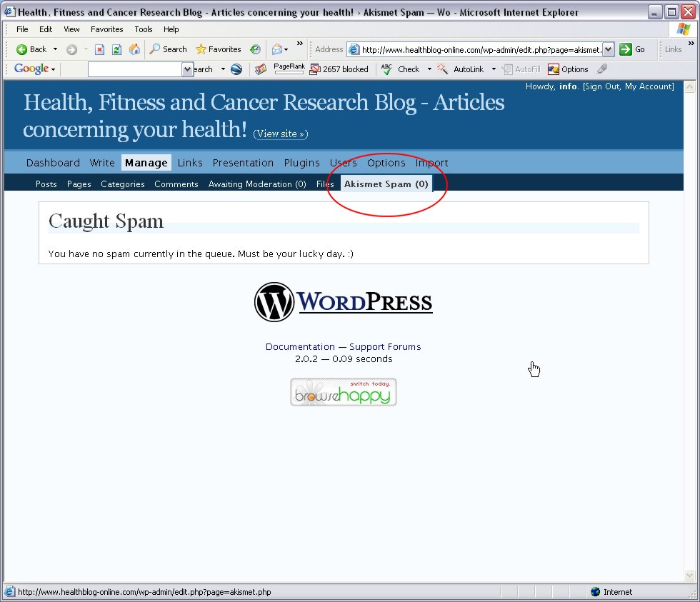Screen dimensions: 700x602
Task: Click the Go arrow button
Action: coord(631,49)
